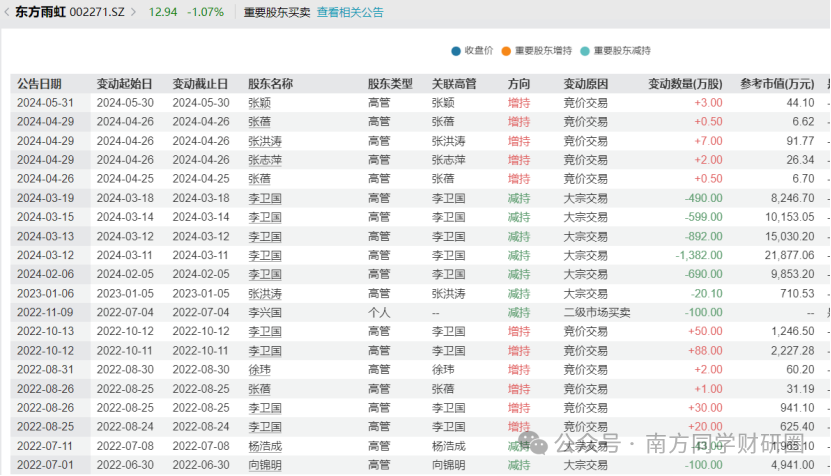This screenshot has height=476, width=831.
Task: Select 李兴国 in the 2022-11-09 row
Action: [x=265, y=313]
